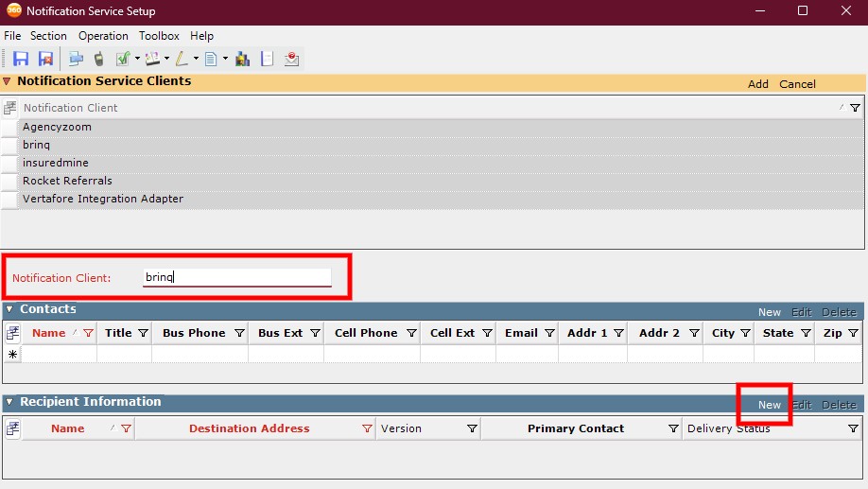868x489 pixels.
Task: Click Add in Notification Service Clients header
Action: (757, 84)
